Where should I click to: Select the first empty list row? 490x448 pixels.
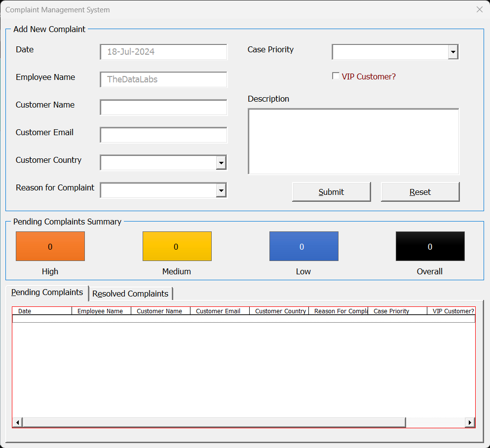coord(244,319)
